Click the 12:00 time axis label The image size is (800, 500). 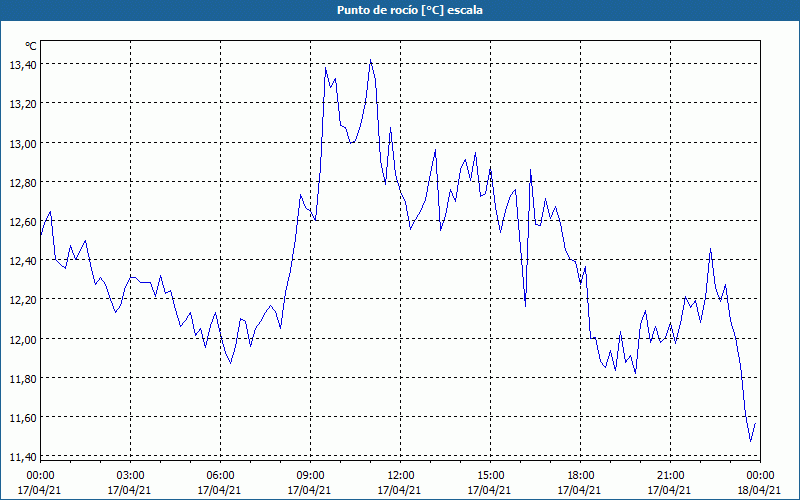coord(401,476)
